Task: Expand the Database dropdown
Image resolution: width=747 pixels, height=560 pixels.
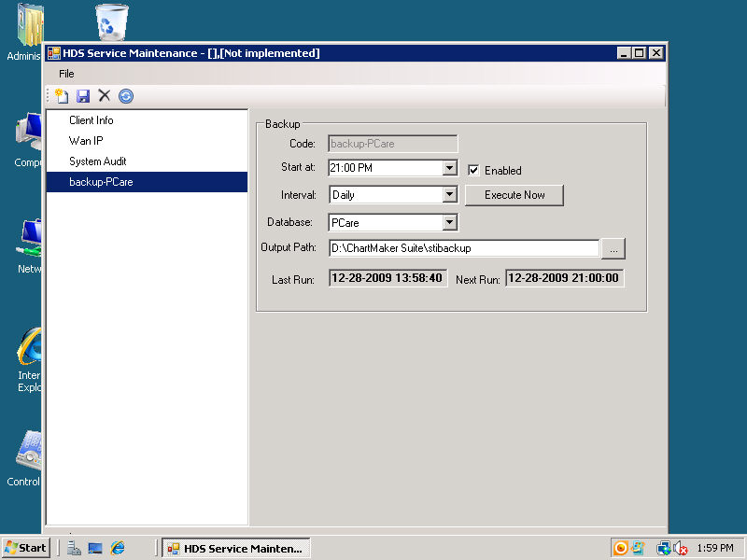Action: pyautogui.click(x=449, y=222)
